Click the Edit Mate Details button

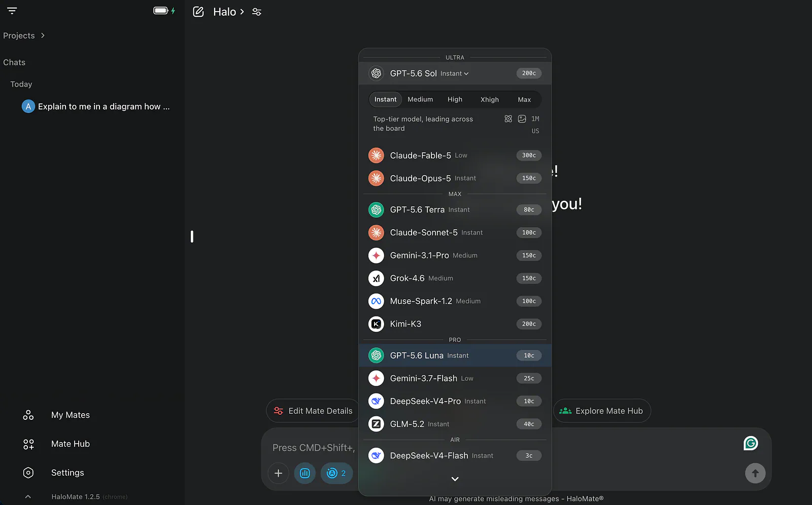pos(313,411)
